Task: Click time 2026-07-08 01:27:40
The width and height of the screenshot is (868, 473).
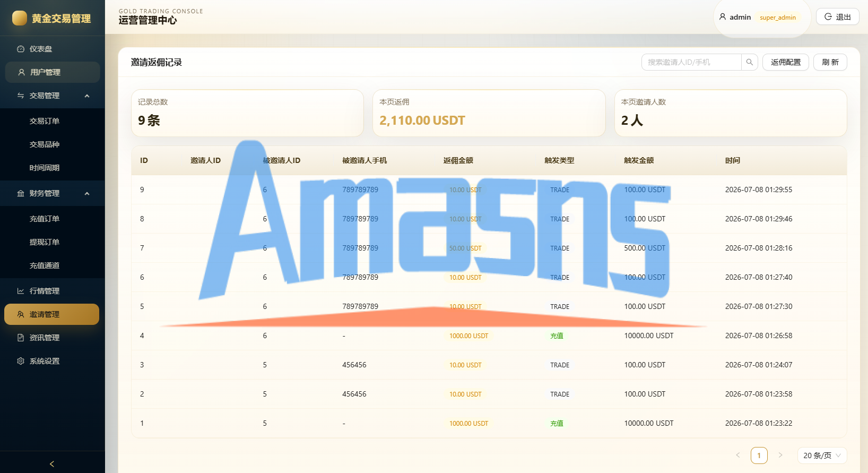Action: [759, 277]
